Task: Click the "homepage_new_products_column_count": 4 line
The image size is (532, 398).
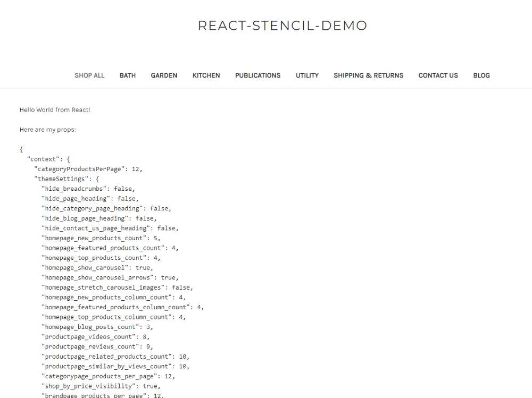Action: pos(114,297)
